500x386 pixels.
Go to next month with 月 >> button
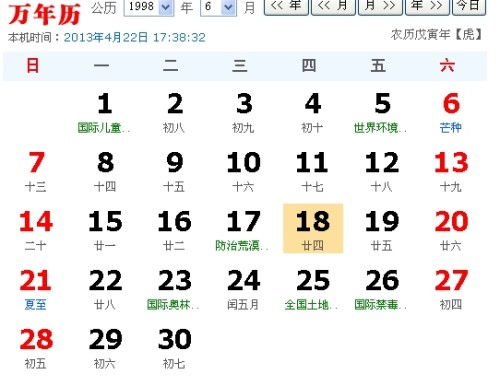pyautogui.click(x=380, y=7)
